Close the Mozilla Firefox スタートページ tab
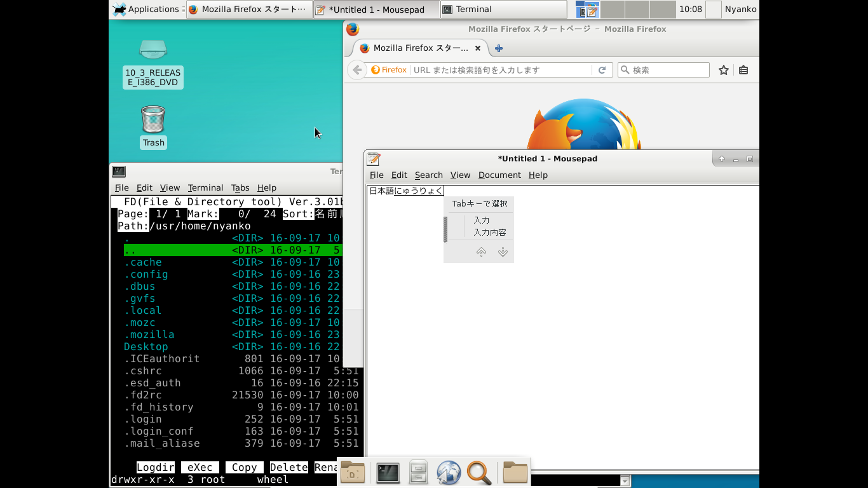 point(478,48)
